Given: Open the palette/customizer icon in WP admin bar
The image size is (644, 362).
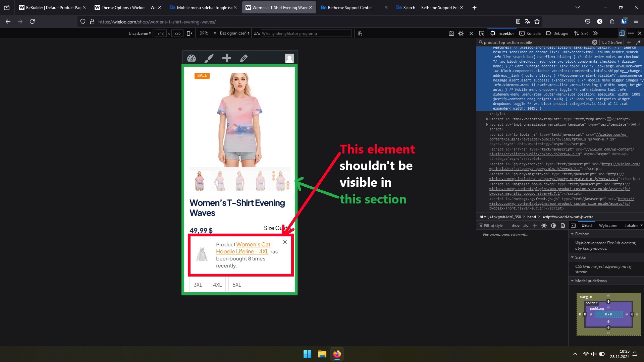Looking at the screenshot, I should point(192,58).
